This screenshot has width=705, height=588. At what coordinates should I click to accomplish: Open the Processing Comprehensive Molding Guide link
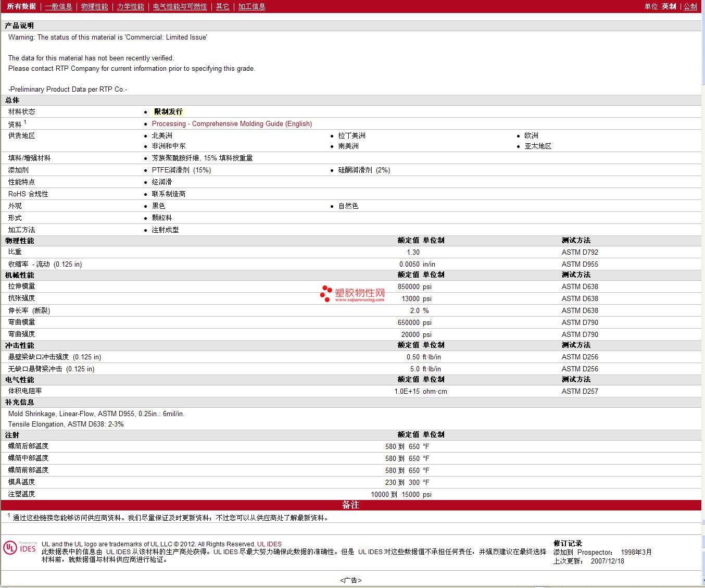click(232, 123)
